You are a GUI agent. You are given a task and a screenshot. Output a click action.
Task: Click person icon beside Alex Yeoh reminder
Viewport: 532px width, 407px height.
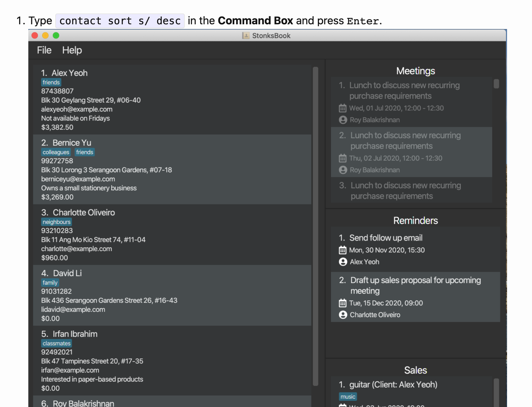click(x=343, y=262)
